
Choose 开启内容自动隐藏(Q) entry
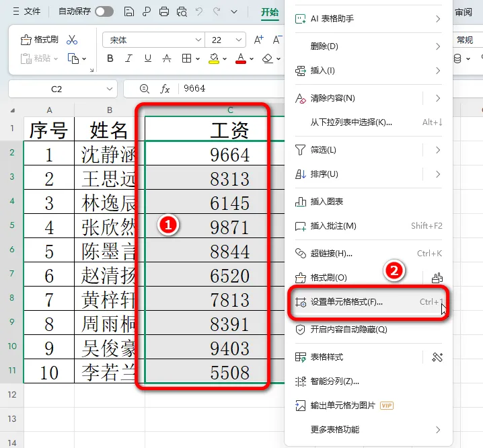click(368, 330)
